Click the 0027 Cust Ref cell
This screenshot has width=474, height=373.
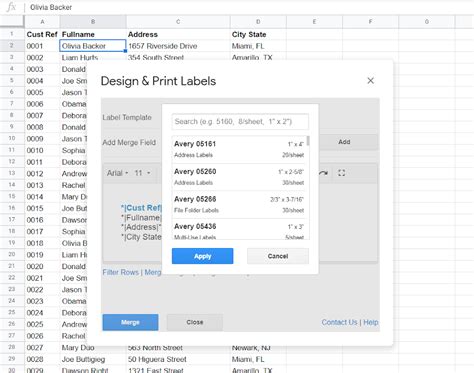pos(42,348)
